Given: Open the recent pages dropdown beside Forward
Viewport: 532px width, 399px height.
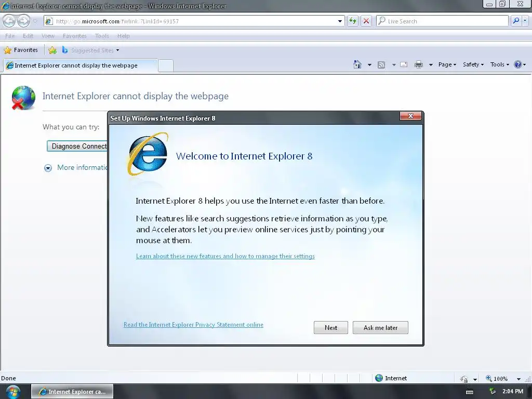Looking at the screenshot, I should coord(35,21).
